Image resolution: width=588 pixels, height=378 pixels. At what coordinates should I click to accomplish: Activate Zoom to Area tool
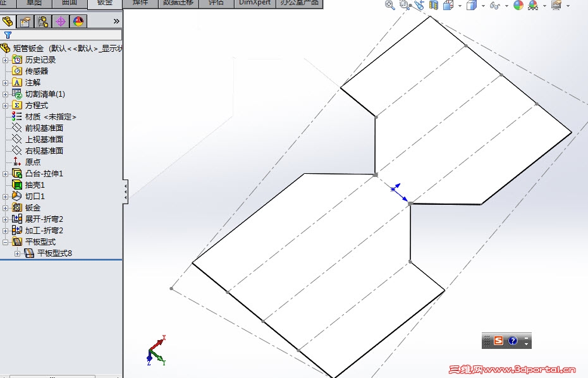click(404, 4)
